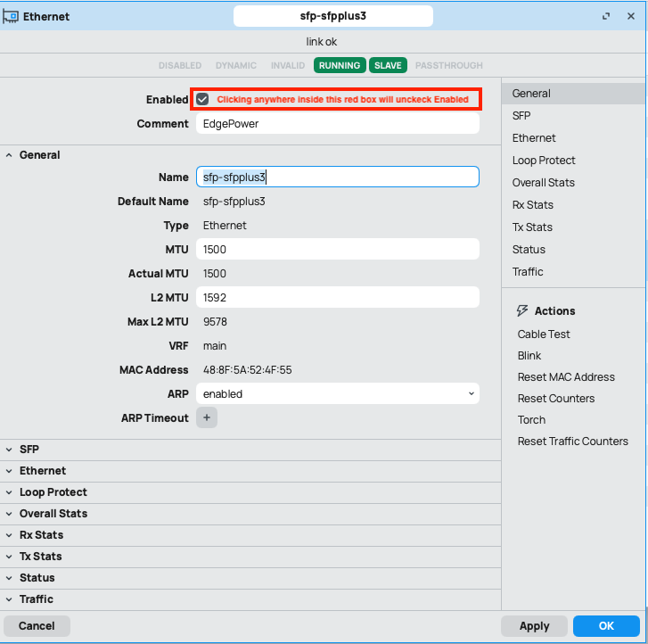648x644 pixels.
Task: Select Overall Stats in the sidebar
Action: point(573,183)
